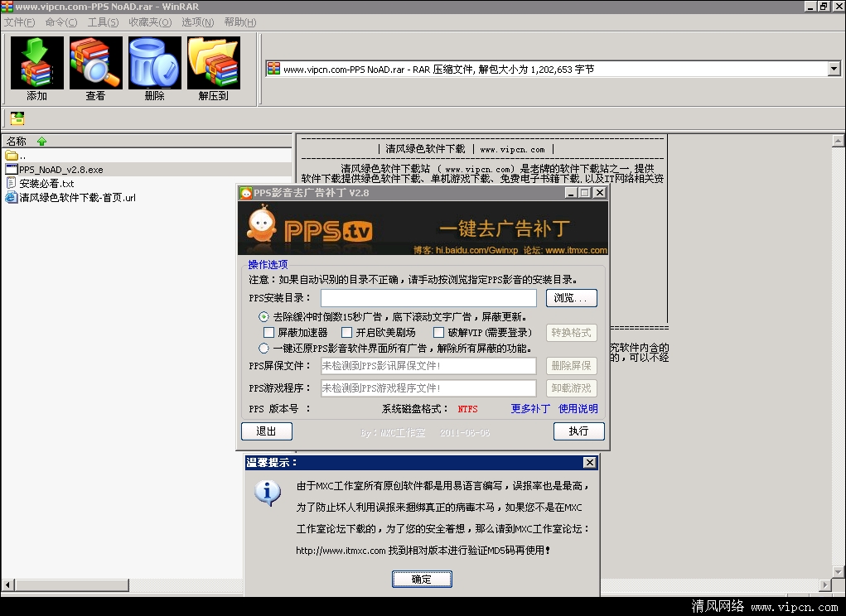846x616 pixels.
Task: Open the 更多补丁 link
Action: [530, 409]
